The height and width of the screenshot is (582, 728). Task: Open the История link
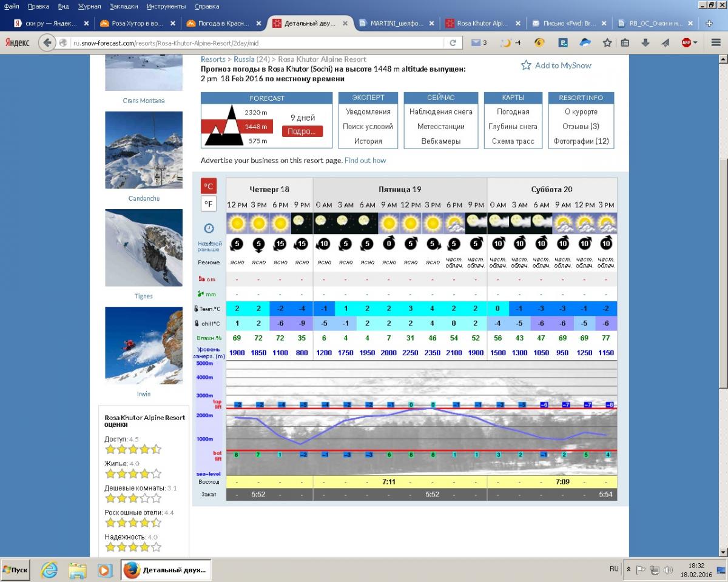368,141
